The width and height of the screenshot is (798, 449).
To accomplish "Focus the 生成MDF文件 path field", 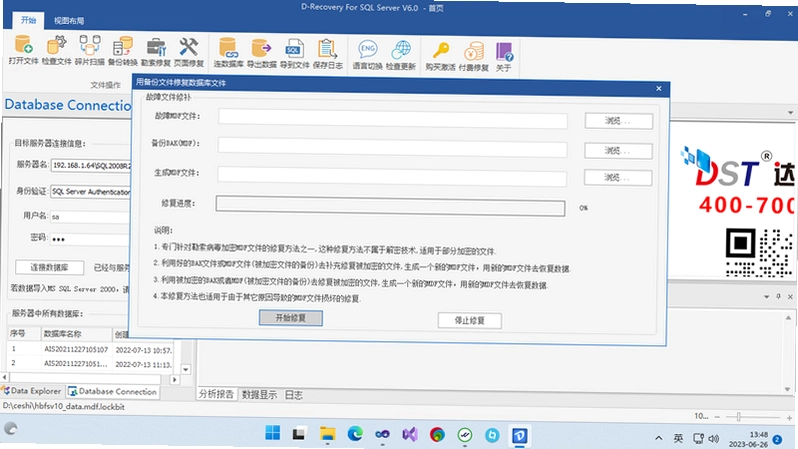I will [392, 176].
